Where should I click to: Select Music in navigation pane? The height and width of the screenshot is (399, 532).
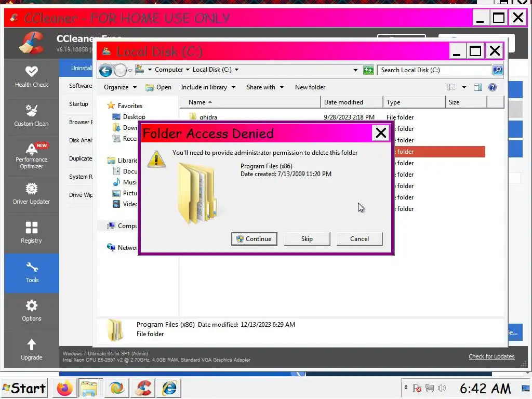click(x=125, y=182)
